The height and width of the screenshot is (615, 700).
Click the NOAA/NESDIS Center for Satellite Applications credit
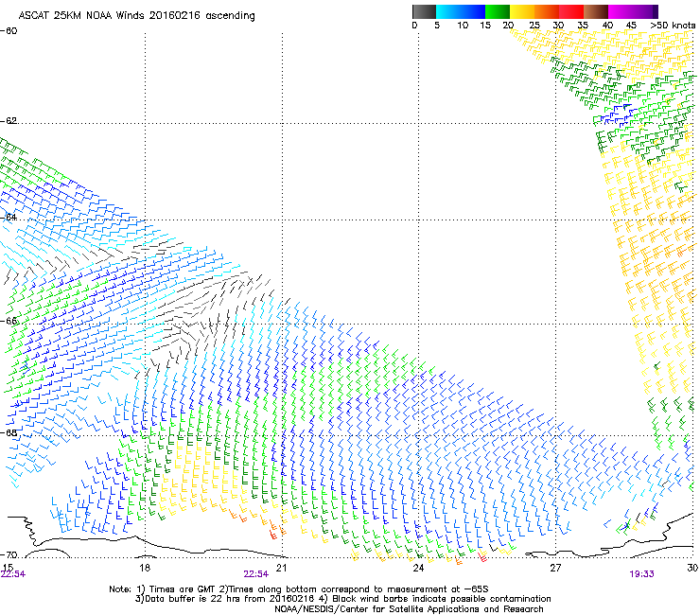click(409, 609)
